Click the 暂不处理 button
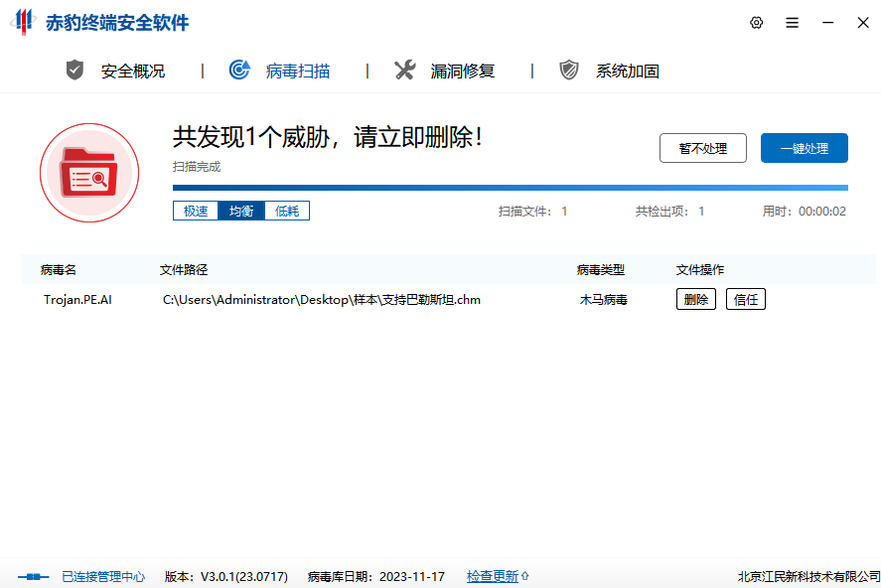Image resolution: width=881 pixels, height=588 pixels. pos(702,148)
